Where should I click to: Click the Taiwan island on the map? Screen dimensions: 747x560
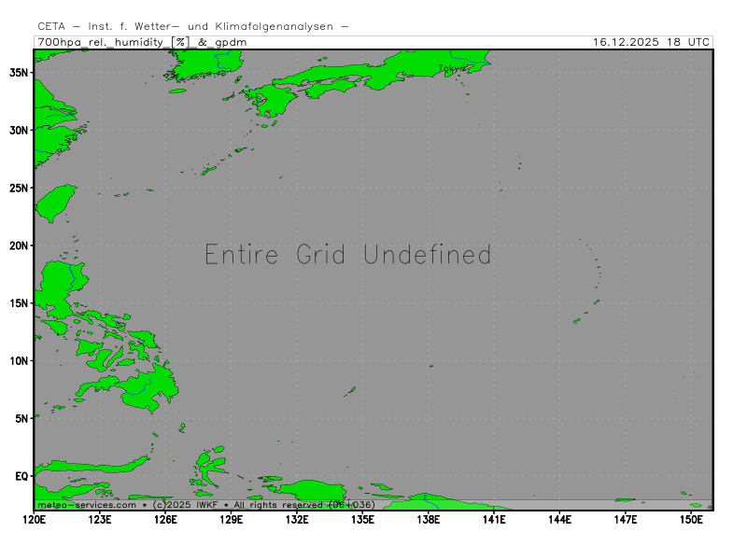59,203
